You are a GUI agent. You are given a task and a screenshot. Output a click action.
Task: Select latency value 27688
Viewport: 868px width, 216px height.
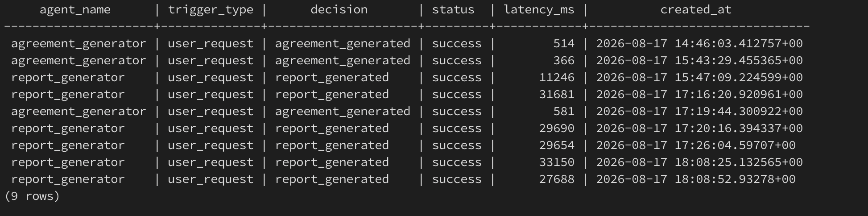(x=557, y=179)
